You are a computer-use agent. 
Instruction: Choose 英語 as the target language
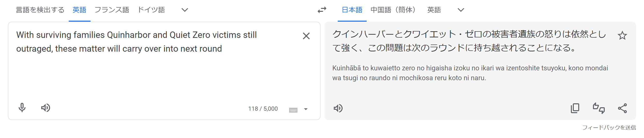click(x=434, y=10)
